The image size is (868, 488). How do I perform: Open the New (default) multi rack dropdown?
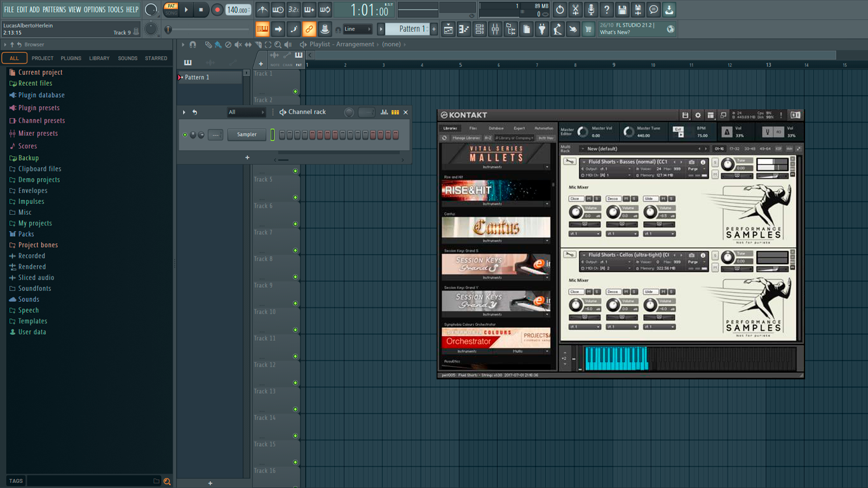point(644,149)
